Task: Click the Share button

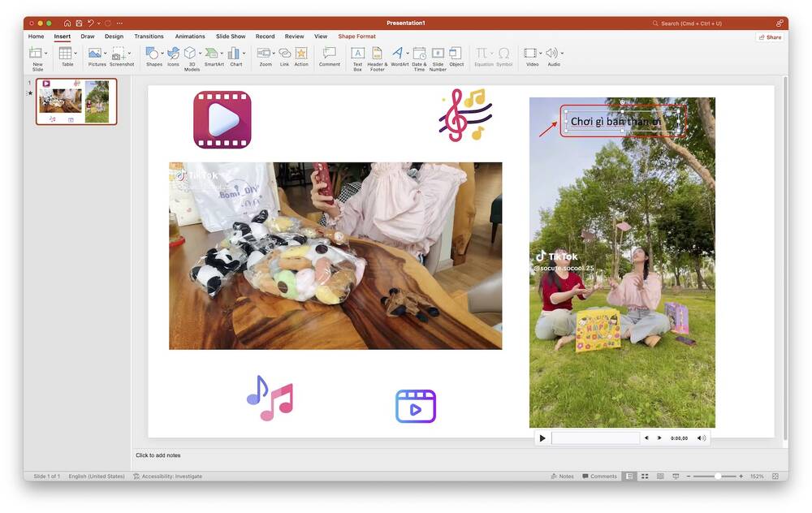Action: click(770, 36)
